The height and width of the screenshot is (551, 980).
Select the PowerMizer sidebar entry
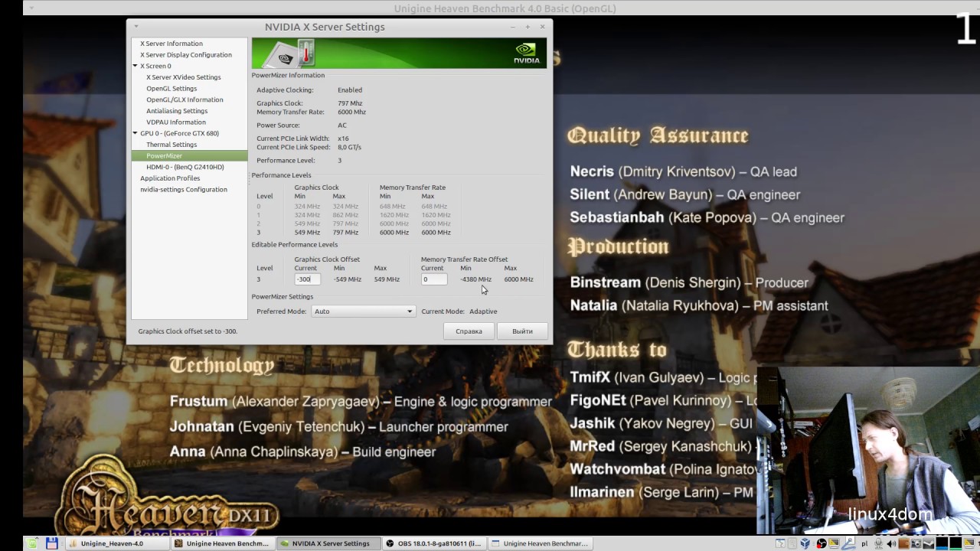point(189,155)
